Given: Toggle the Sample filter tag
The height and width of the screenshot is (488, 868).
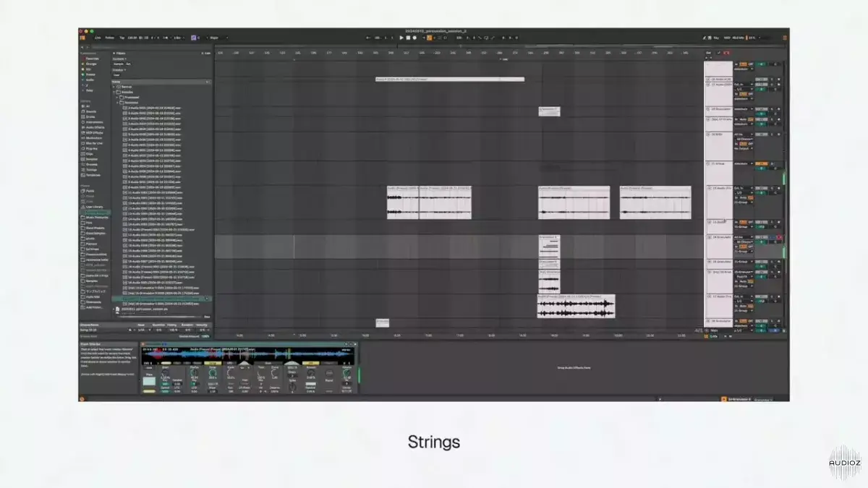Looking at the screenshot, I should [118, 64].
